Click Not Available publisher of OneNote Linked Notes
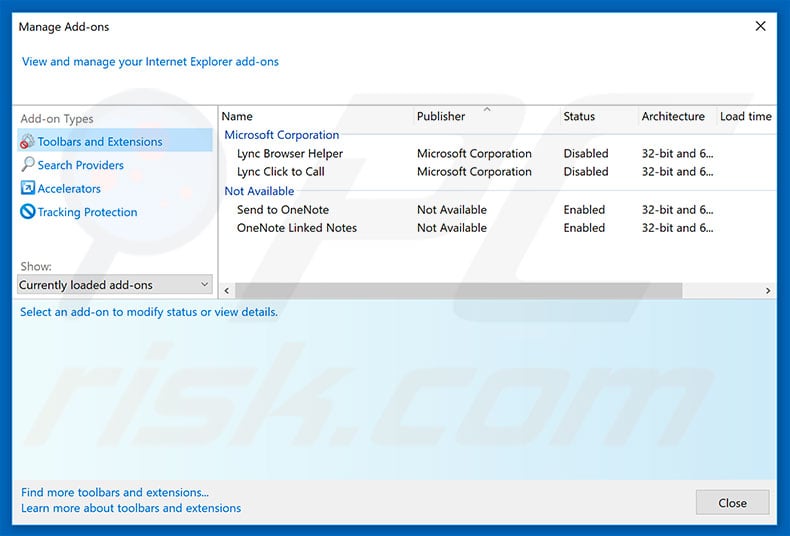 452,228
